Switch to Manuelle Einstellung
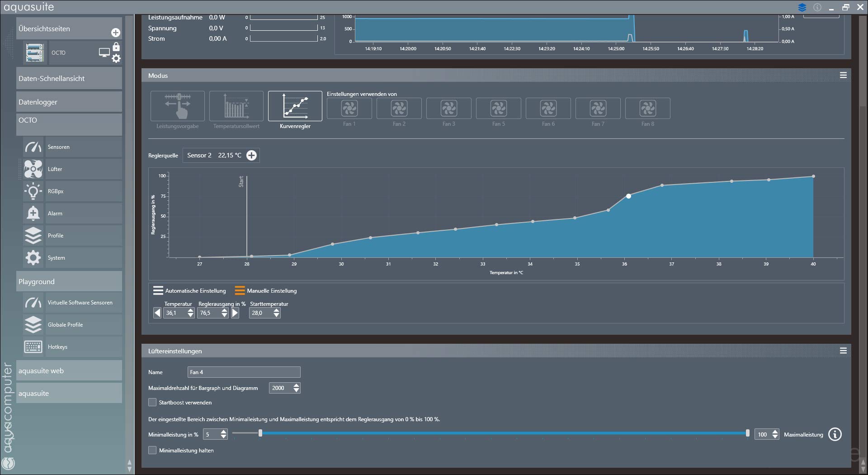 coord(240,290)
